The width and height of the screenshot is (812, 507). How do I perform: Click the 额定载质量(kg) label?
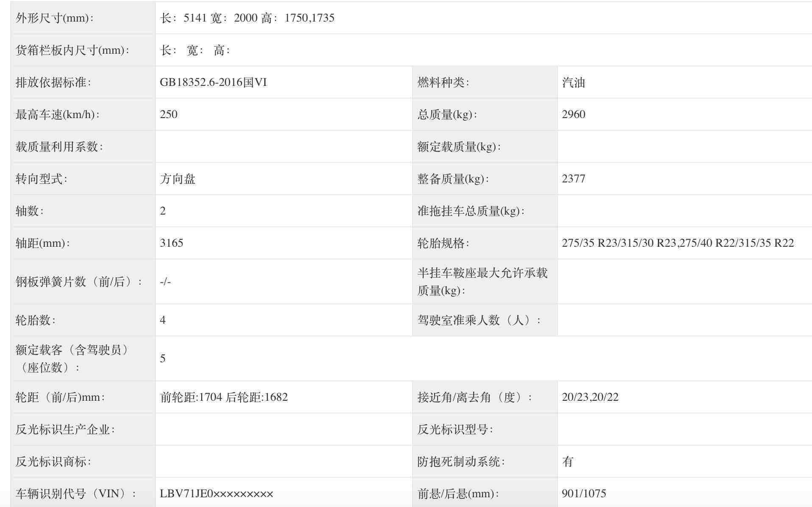tap(459, 146)
